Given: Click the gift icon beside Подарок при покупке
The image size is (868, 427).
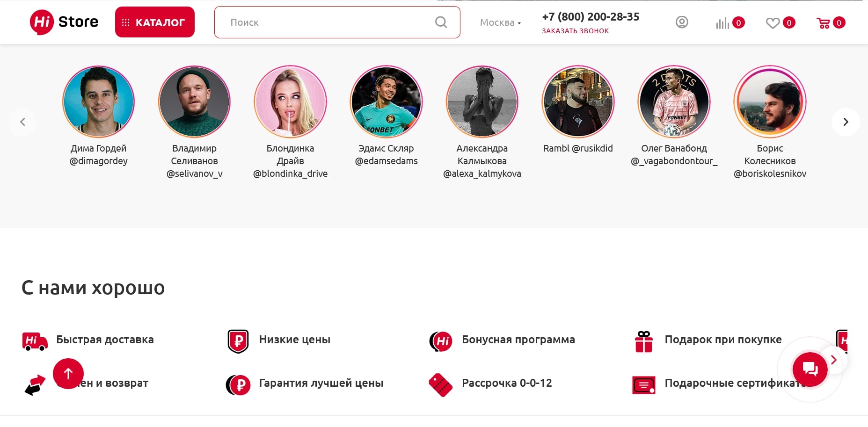Looking at the screenshot, I should coord(644,341).
